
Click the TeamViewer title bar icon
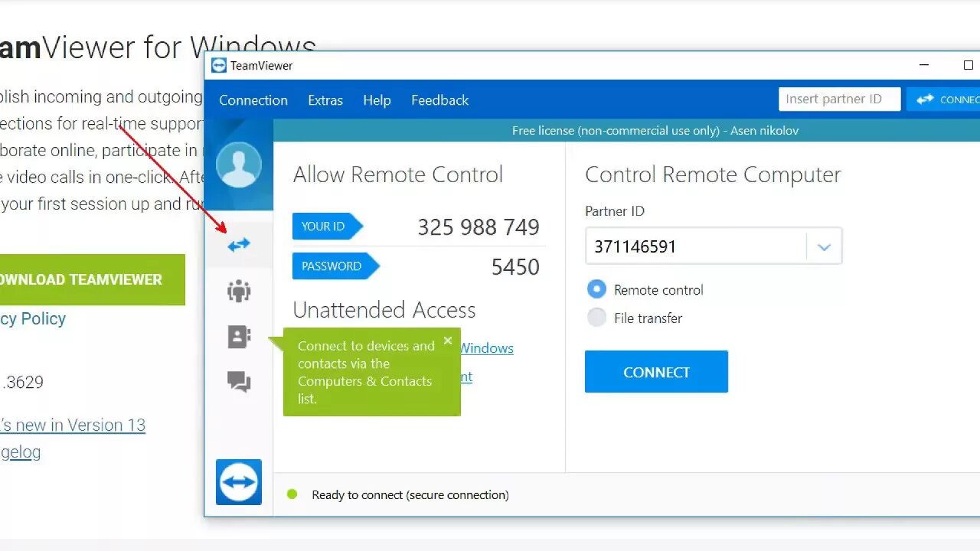tap(219, 66)
